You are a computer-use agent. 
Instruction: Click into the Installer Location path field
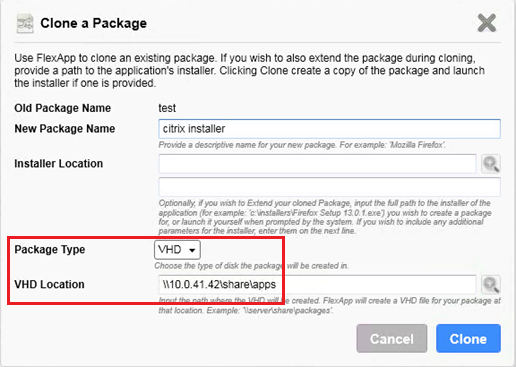click(317, 164)
